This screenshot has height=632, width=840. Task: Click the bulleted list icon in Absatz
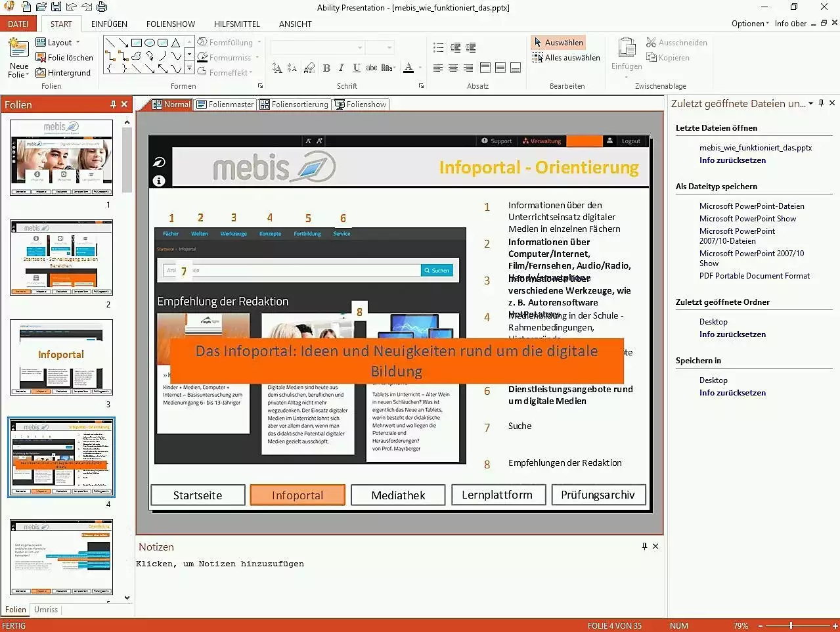438,47
